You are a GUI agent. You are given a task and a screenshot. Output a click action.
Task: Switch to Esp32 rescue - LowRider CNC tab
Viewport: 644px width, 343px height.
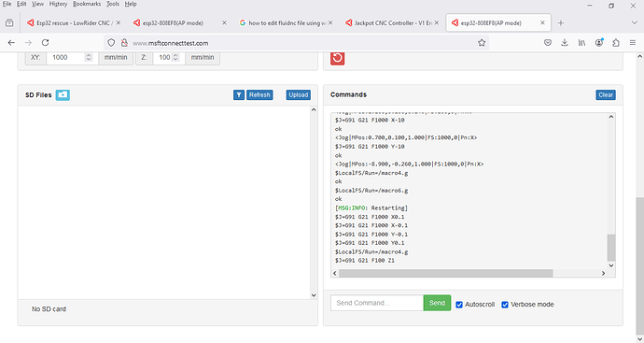click(74, 23)
